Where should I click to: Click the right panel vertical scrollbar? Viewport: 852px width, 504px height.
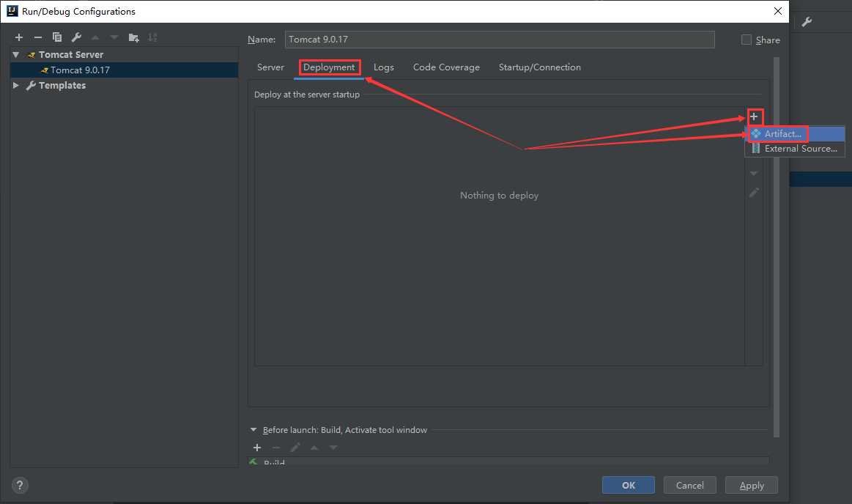[777, 247]
